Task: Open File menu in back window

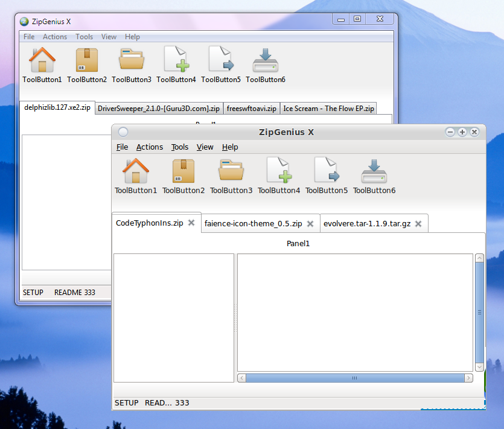Action: (29, 37)
